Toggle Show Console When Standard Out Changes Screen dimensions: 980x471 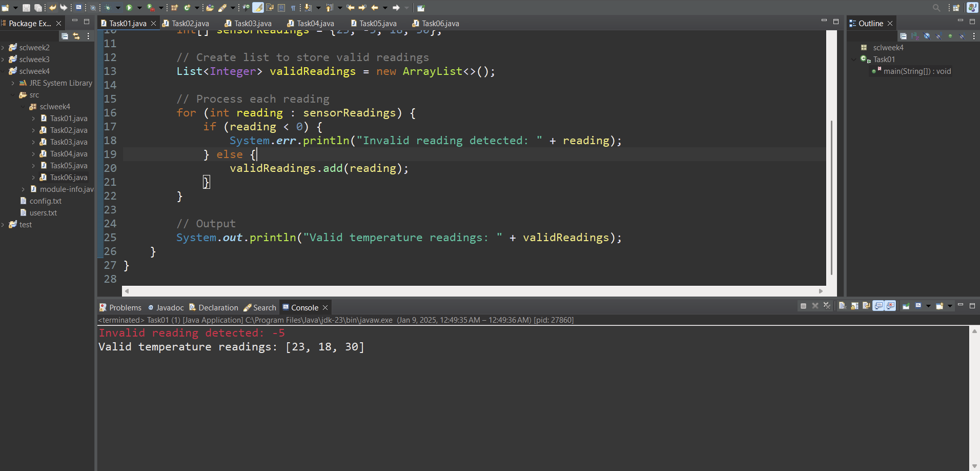pos(879,306)
